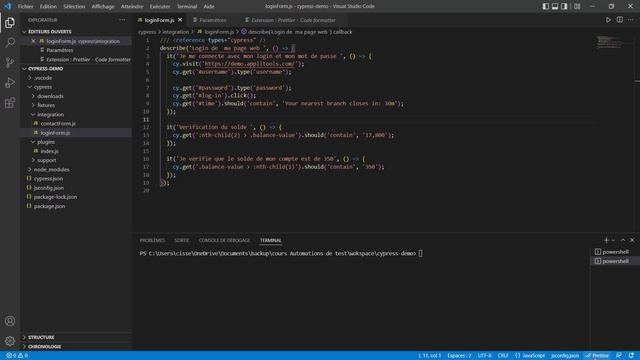Open the Extensions view
Viewport: 640px width, 360px height.
click(x=10, y=102)
